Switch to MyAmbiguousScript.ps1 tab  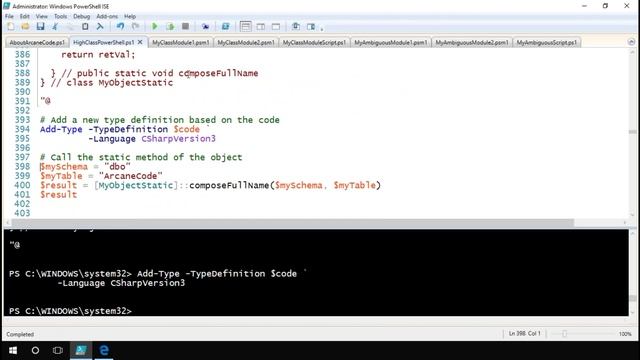(547, 42)
